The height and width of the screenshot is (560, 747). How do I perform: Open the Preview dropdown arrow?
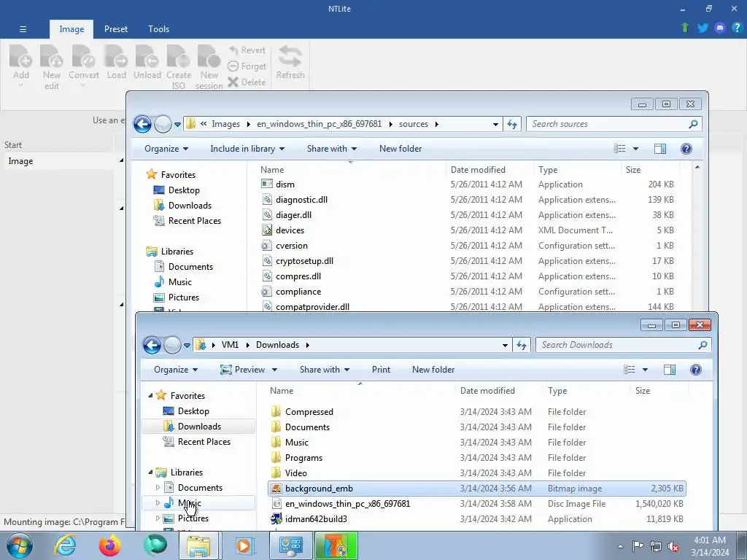274,370
